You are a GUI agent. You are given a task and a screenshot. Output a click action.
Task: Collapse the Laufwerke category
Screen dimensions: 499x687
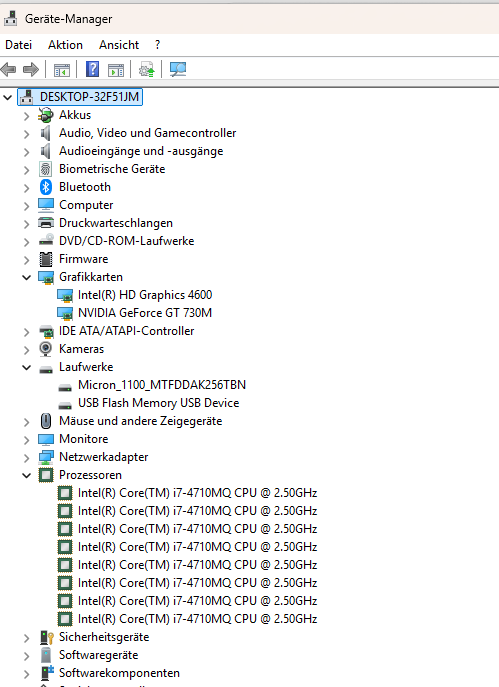point(27,367)
